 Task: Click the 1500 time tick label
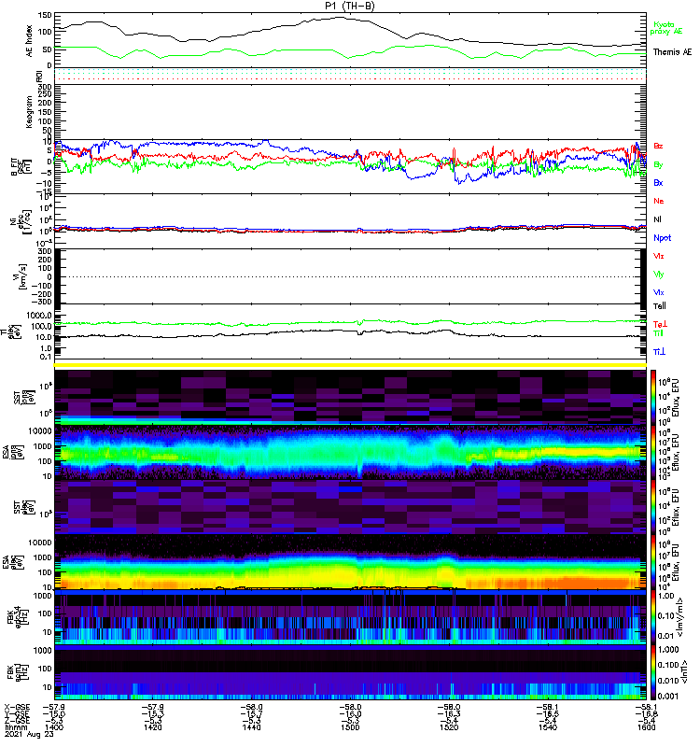coord(350,727)
